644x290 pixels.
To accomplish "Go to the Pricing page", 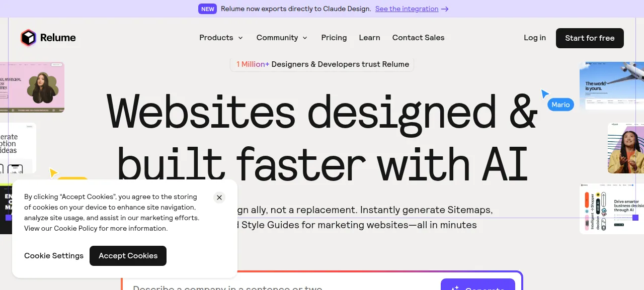I will [x=334, y=38].
